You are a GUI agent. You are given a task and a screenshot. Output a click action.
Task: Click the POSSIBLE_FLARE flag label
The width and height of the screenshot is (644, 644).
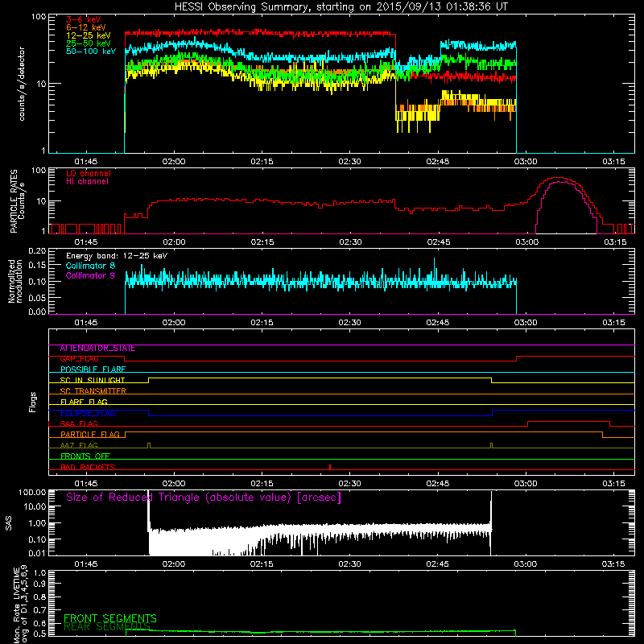(x=93, y=369)
